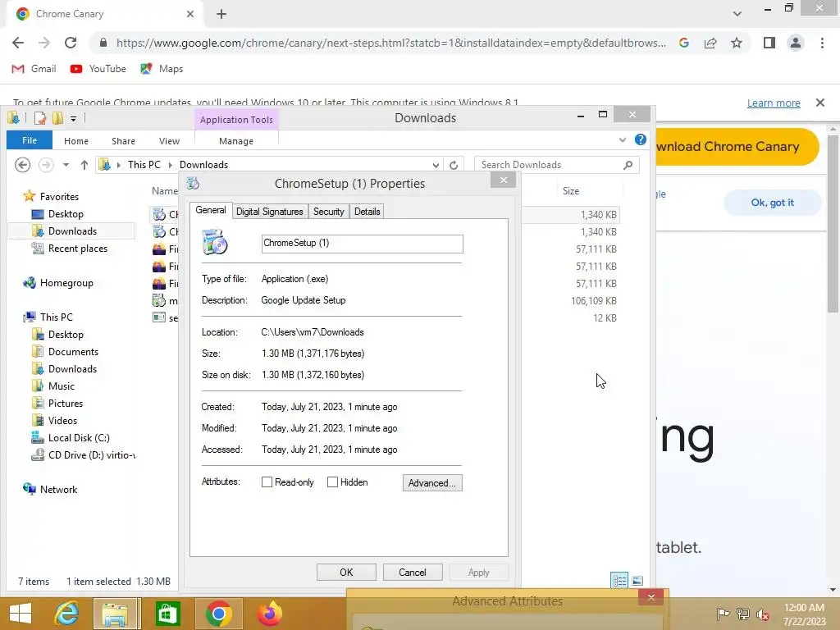Refresh the Downloads folder
The width and height of the screenshot is (840, 630).
[x=454, y=165]
